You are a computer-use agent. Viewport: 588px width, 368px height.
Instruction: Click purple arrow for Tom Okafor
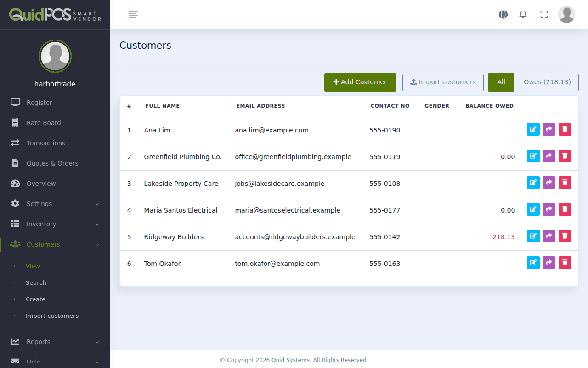point(549,263)
